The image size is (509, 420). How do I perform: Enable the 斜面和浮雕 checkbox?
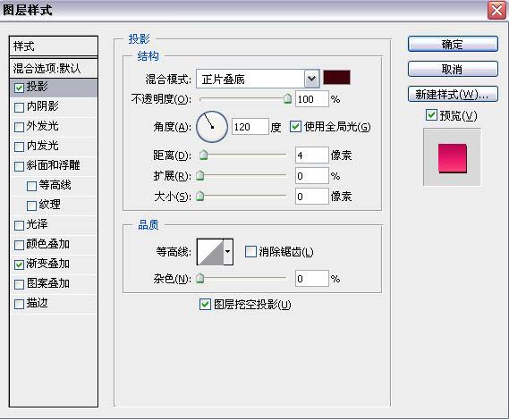(x=19, y=166)
